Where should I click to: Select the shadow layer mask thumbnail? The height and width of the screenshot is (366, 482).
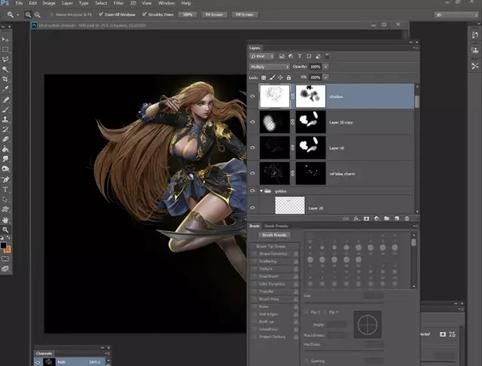click(310, 96)
